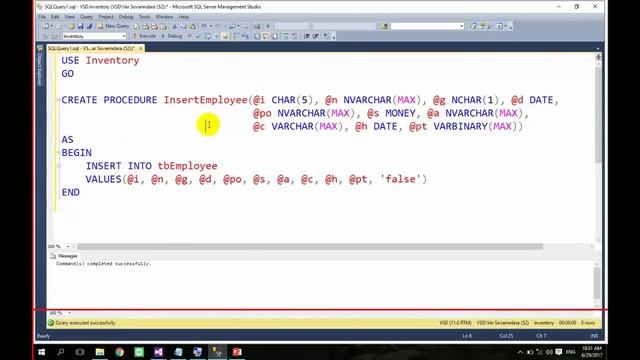Click 'InsertEmployee' procedure name in code
This screenshot has width=640, height=360.
pos(205,100)
